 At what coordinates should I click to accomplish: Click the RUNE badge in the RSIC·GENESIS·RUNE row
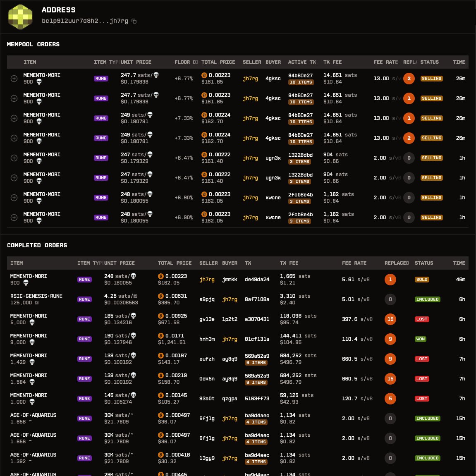tap(84, 299)
